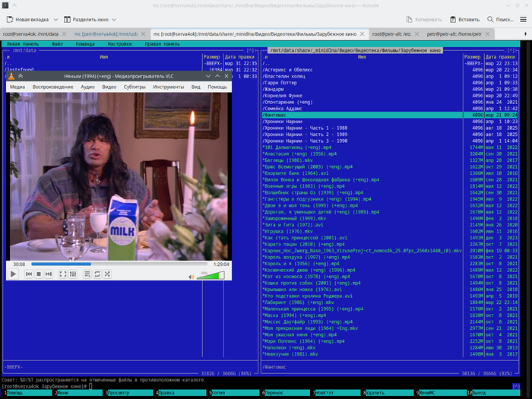Open mc Левая панель menu
This screenshot has height=399, width=532.
pyautogui.click(x=22, y=44)
